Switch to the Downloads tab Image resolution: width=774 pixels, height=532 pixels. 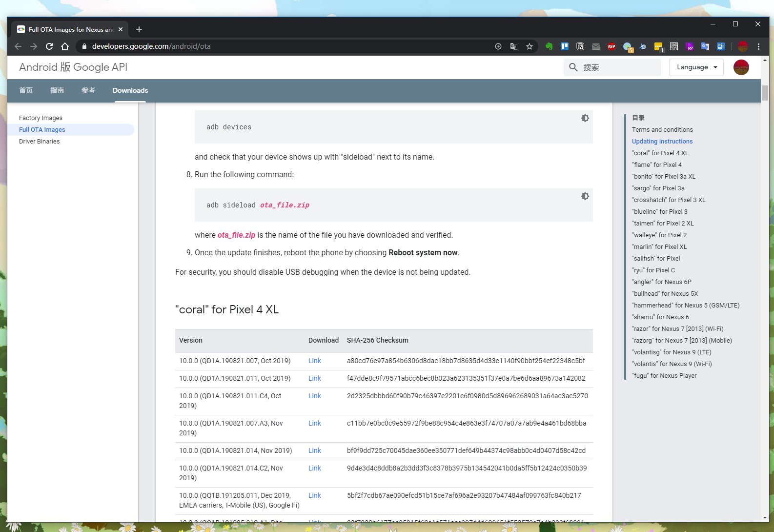coord(130,90)
